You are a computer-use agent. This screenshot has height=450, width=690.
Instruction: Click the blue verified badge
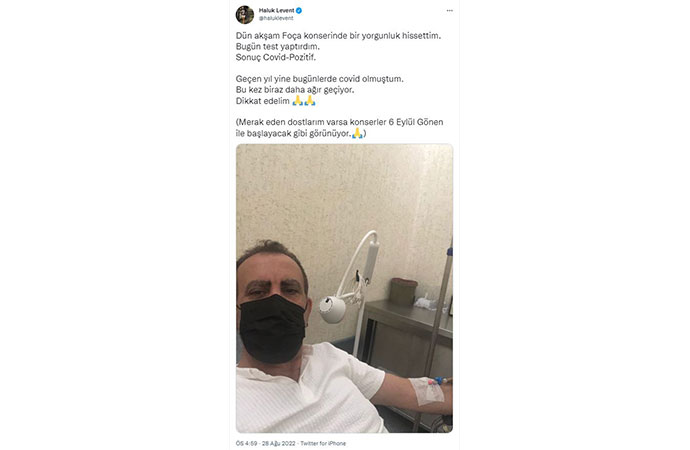click(299, 10)
